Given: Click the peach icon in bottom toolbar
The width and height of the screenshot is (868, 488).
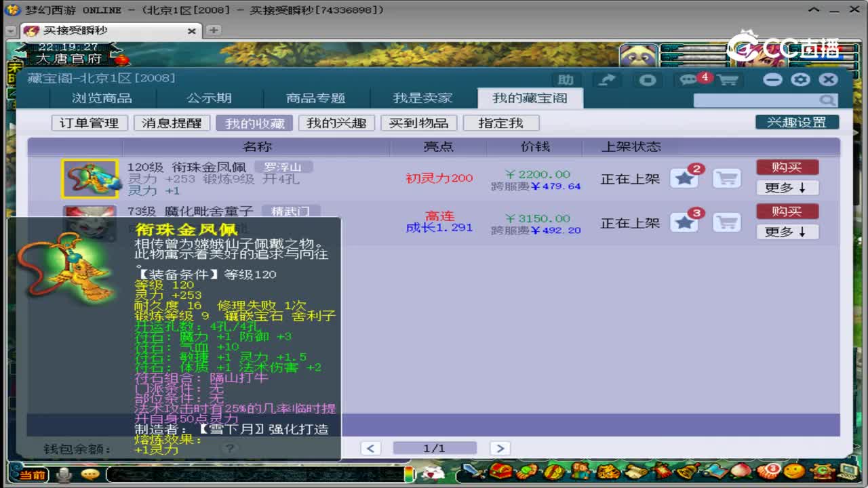Looking at the screenshot, I should tap(741, 471).
